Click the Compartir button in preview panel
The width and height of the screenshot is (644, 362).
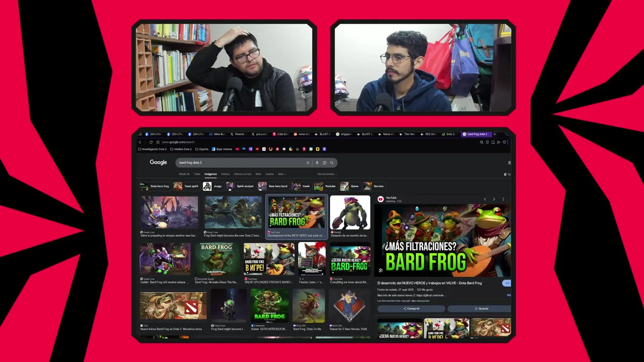tap(412, 309)
